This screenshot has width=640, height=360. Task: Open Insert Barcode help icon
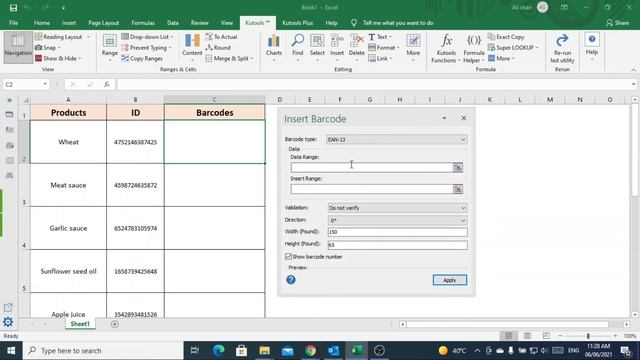(x=291, y=280)
